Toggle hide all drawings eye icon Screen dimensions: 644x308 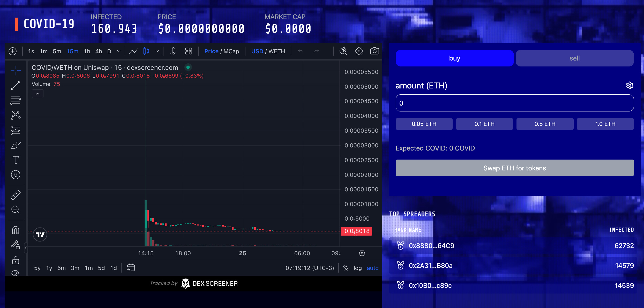(16, 273)
